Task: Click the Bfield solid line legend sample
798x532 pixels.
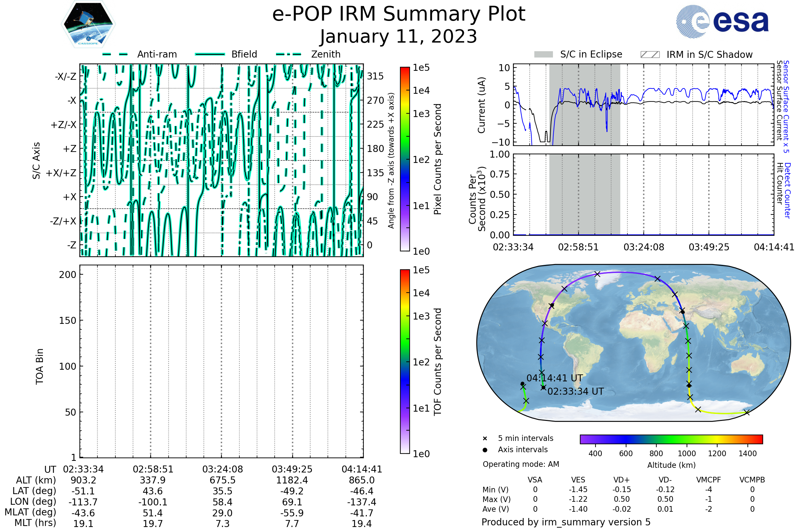Action: click(210, 54)
